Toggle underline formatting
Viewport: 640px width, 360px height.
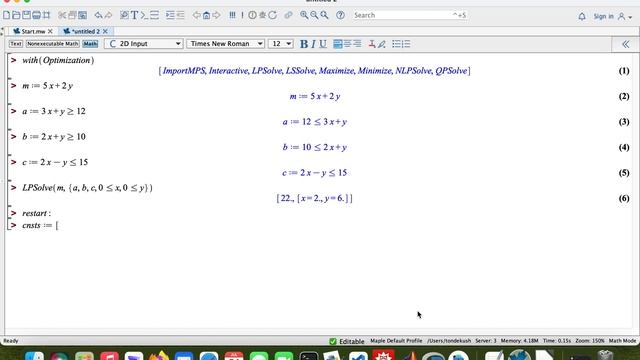tap(323, 44)
